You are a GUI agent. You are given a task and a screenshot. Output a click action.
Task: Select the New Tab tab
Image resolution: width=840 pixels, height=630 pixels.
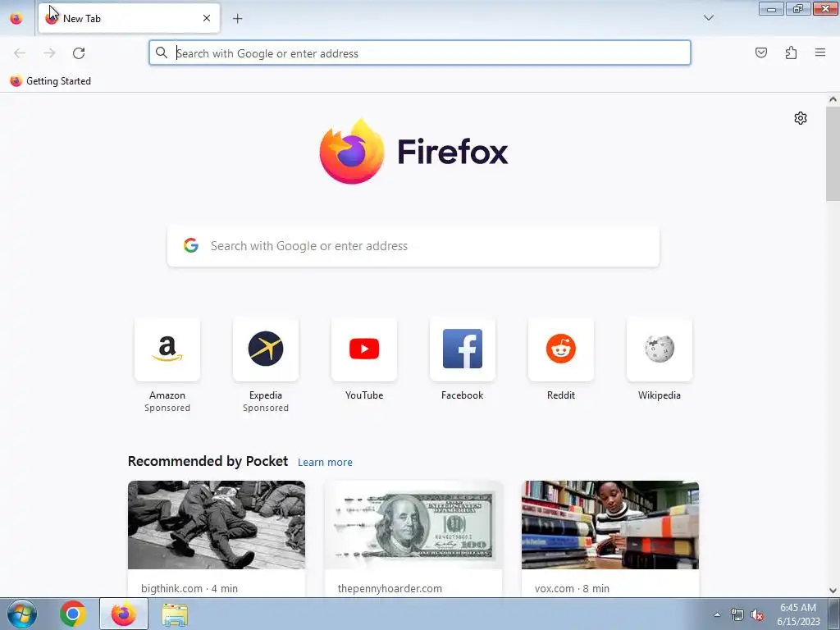[x=129, y=18]
